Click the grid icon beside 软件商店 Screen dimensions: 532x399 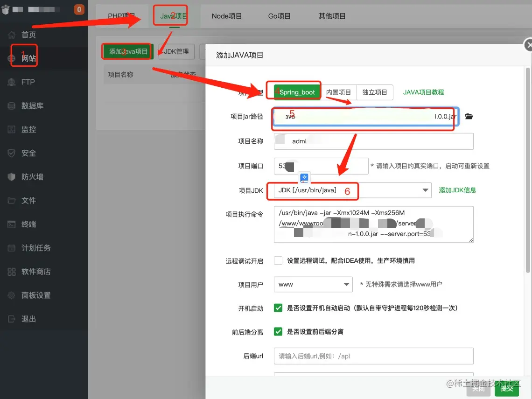click(x=12, y=272)
